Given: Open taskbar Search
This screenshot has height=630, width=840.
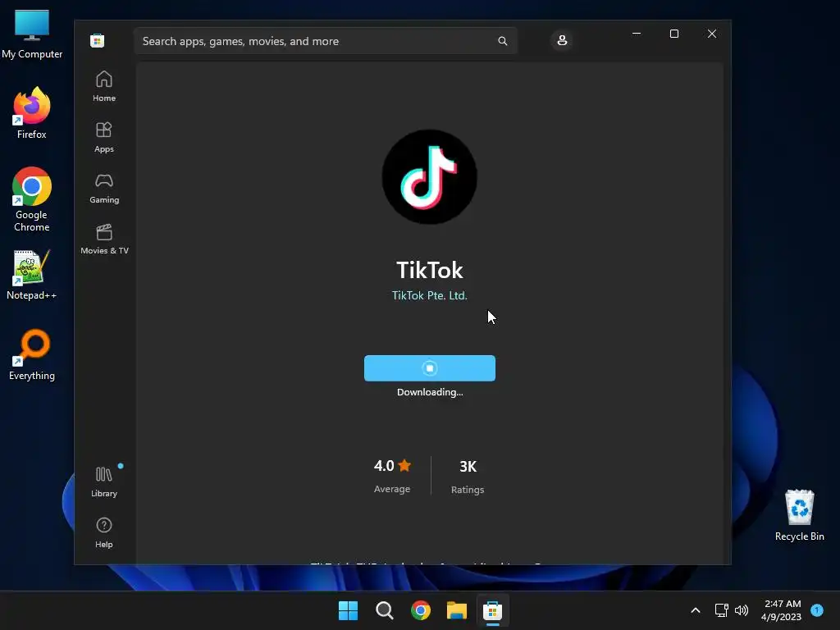Looking at the screenshot, I should click(x=384, y=610).
